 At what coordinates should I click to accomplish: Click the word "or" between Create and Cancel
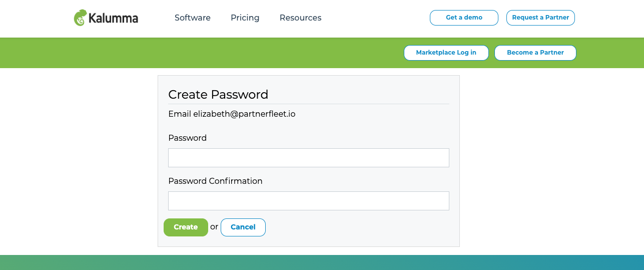[214, 227]
